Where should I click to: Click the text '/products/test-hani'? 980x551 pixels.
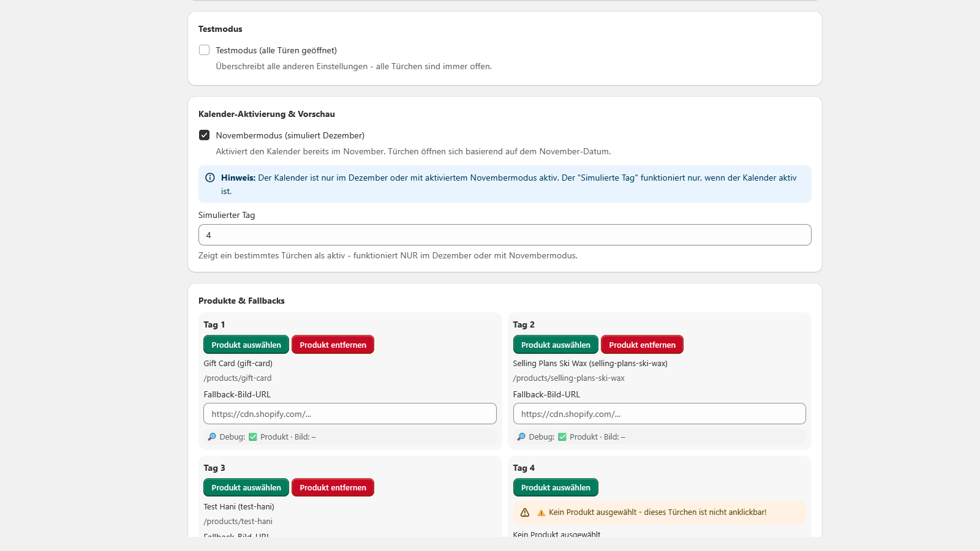(x=238, y=522)
